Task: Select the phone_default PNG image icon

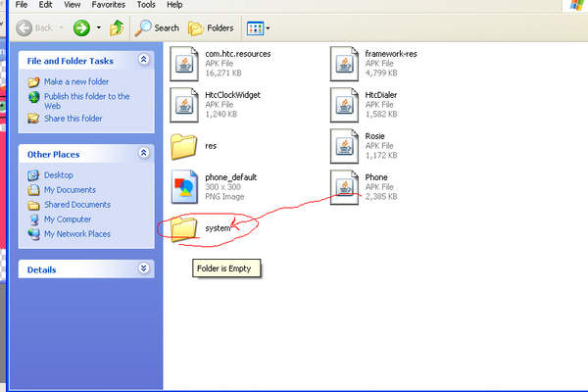Action: [184, 187]
